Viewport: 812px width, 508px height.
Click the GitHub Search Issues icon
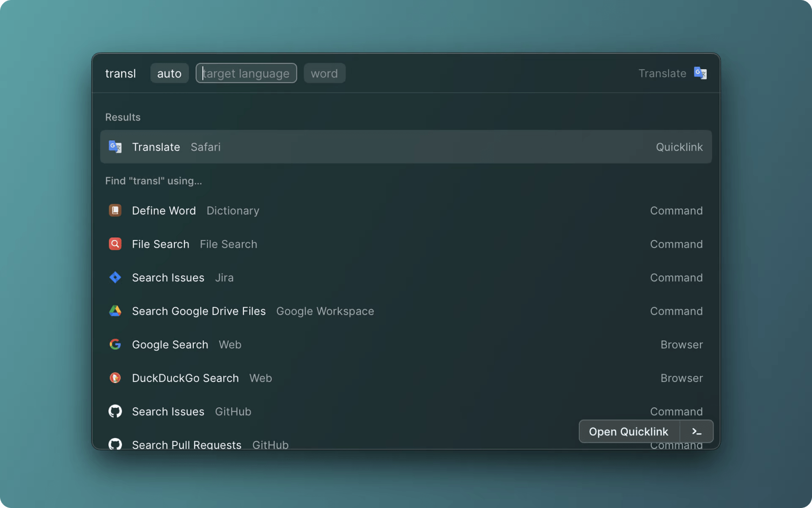tap(115, 411)
